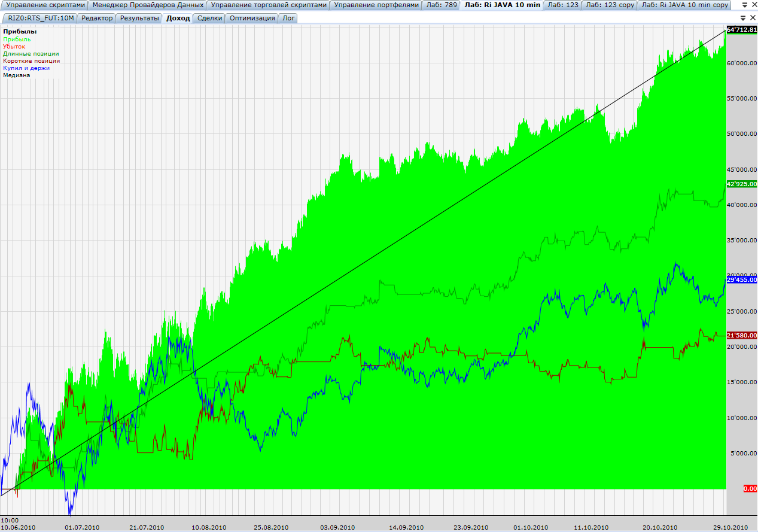Select the Доход tab
The width and height of the screenshot is (758, 532).
coord(178,18)
